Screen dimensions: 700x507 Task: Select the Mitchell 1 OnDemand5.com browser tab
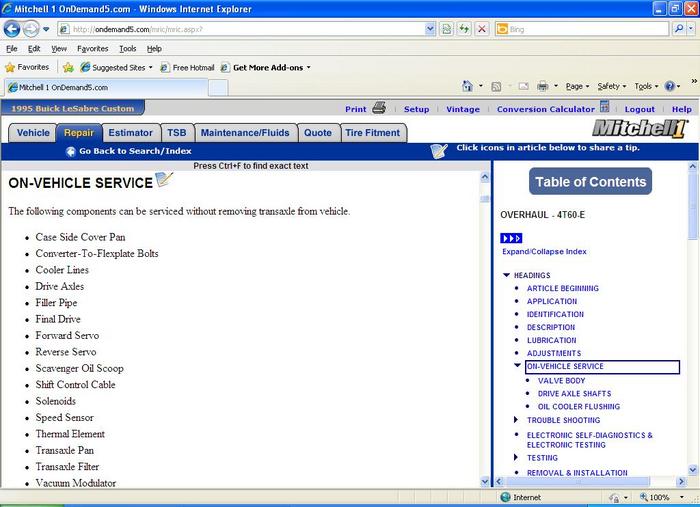pyautogui.click(x=106, y=87)
